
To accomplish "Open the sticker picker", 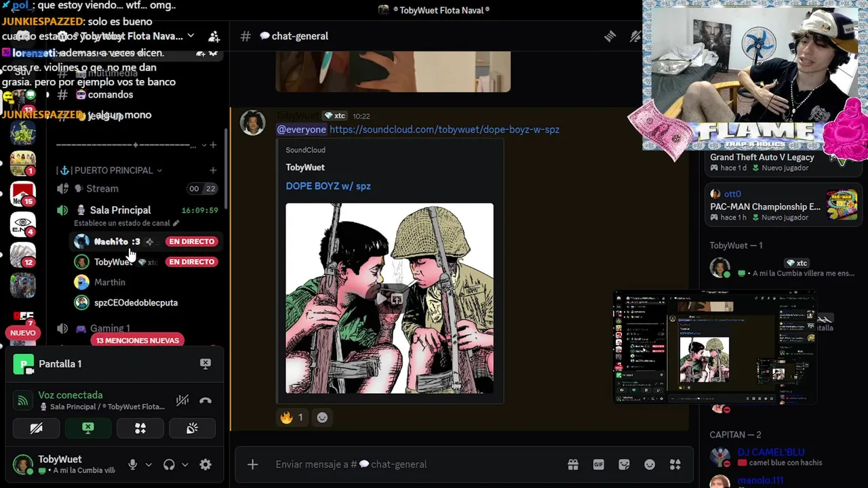I will pos(624,464).
